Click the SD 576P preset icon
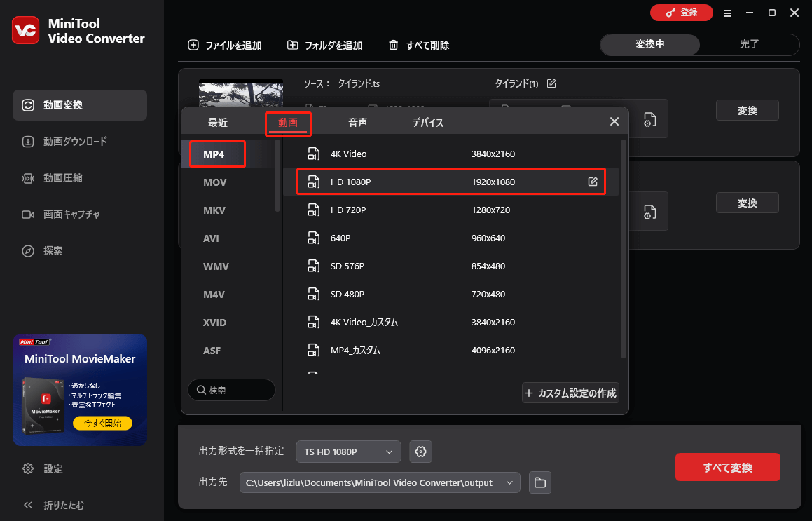Image resolution: width=812 pixels, height=521 pixels. (313, 266)
